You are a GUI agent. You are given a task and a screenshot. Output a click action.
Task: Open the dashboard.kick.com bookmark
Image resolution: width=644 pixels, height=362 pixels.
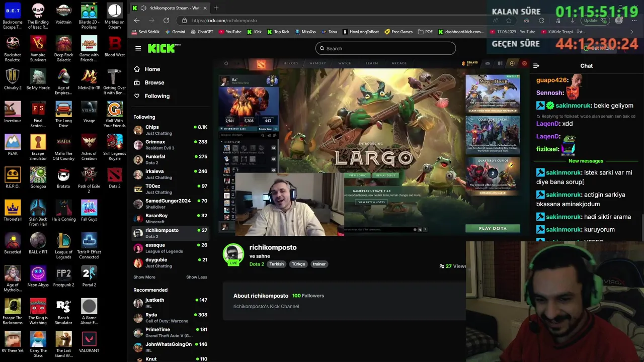click(461, 32)
